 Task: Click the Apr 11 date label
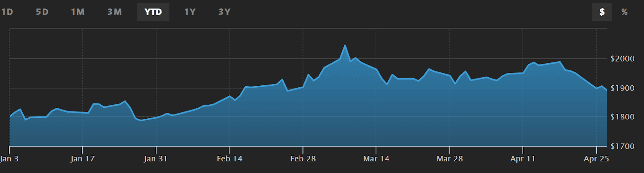tap(523, 159)
